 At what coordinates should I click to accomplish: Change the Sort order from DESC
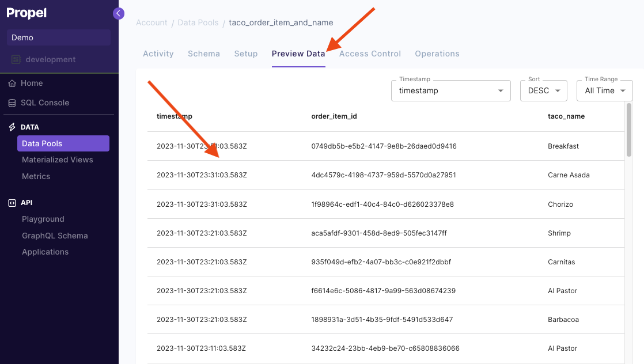click(x=543, y=90)
